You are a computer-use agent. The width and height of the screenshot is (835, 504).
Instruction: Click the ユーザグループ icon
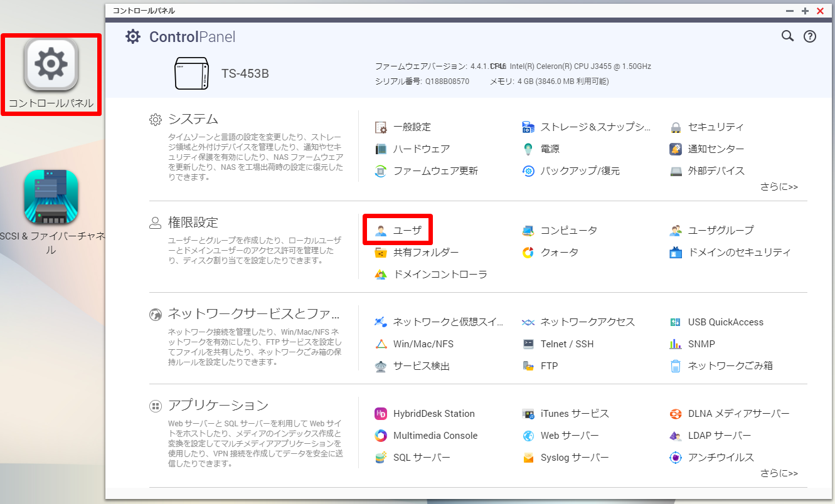tap(676, 231)
